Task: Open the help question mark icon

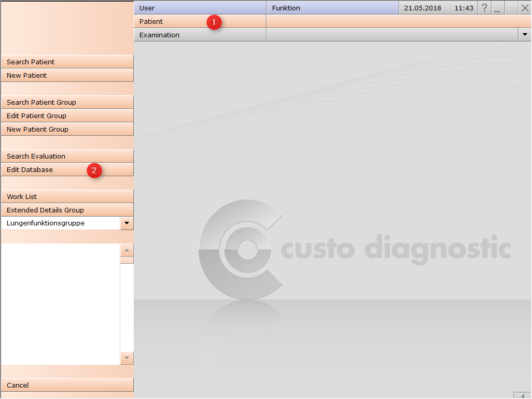Action: (x=484, y=8)
